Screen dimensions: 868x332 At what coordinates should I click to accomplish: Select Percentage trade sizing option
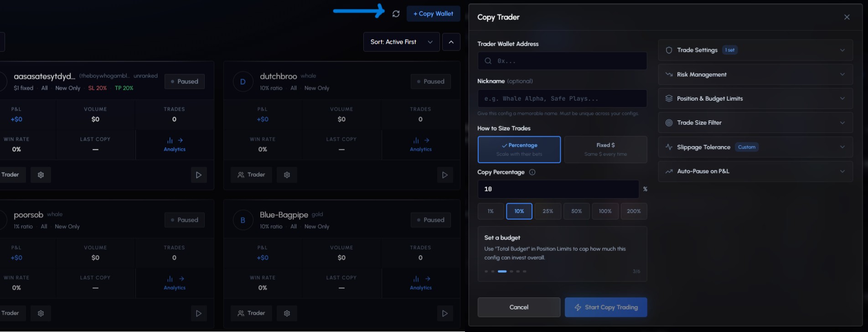[x=519, y=149]
